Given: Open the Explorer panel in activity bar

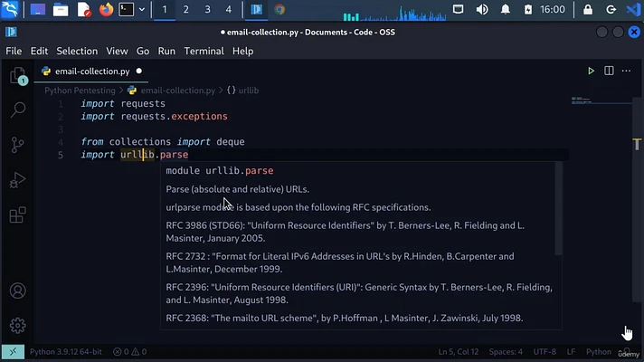Looking at the screenshot, I should (17, 77).
